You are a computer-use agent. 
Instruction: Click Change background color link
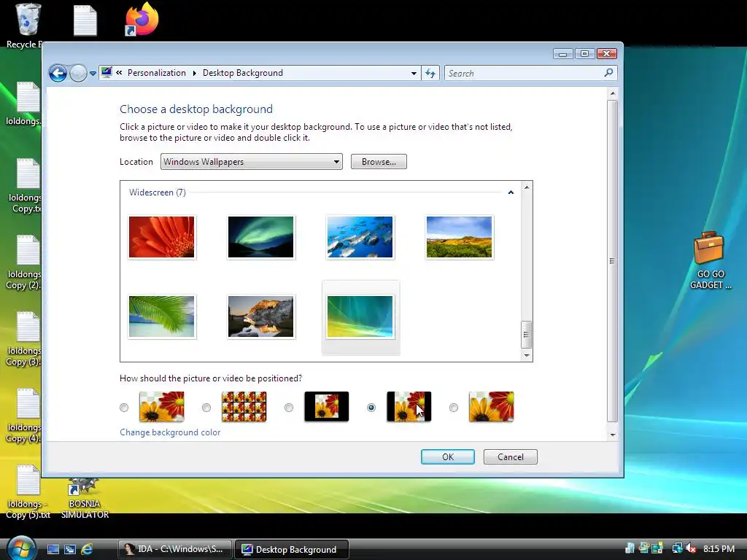(x=169, y=432)
